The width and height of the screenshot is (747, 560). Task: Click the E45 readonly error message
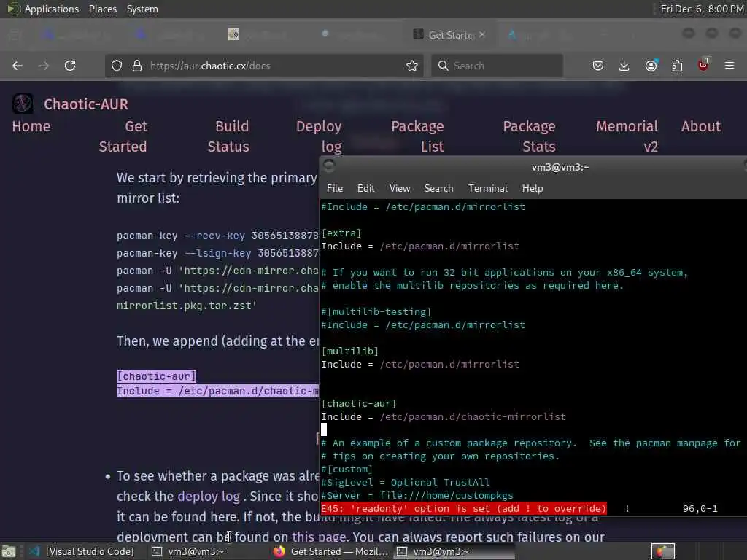tap(464, 508)
